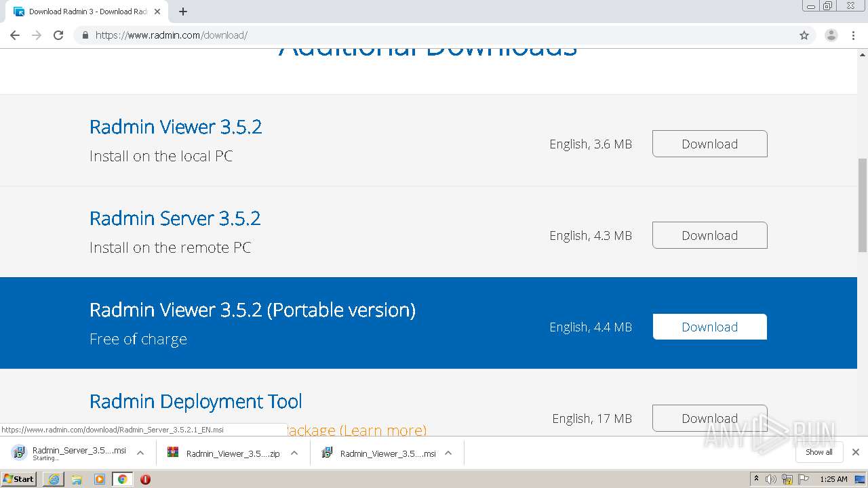Open the red Opera taskbar icon
Screen dimensions: 868x488
(x=145, y=479)
